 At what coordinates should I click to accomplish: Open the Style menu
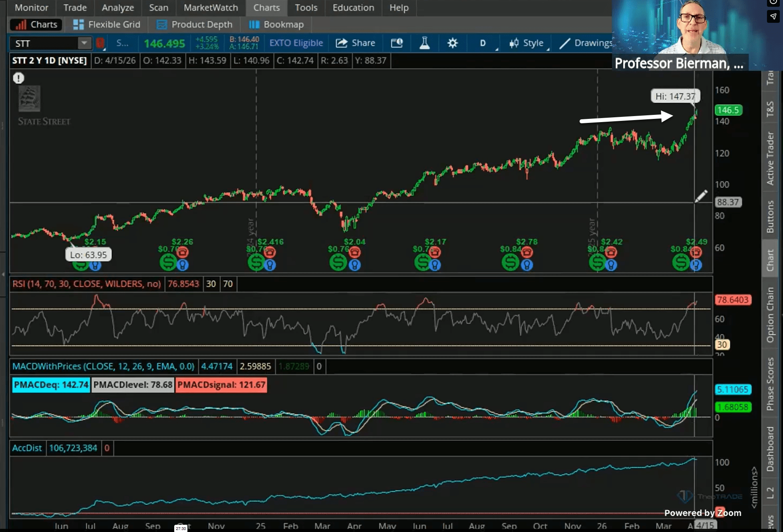(526, 43)
